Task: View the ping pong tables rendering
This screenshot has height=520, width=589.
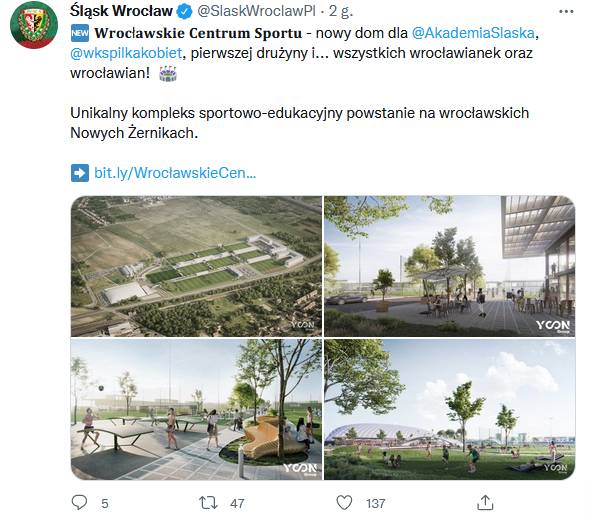Action: [x=196, y=410]
